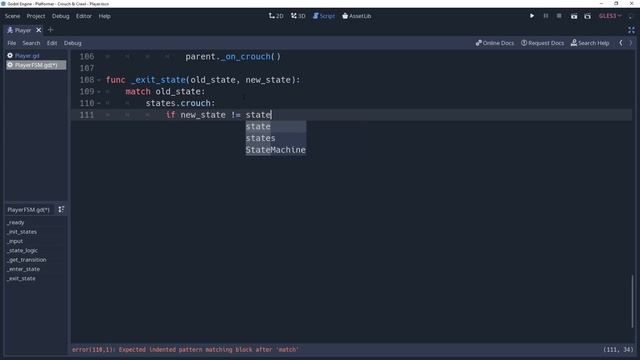Jump to _input method
Image resolution: width=640 pixels, height=360 pixels.
tap(15, 241)
